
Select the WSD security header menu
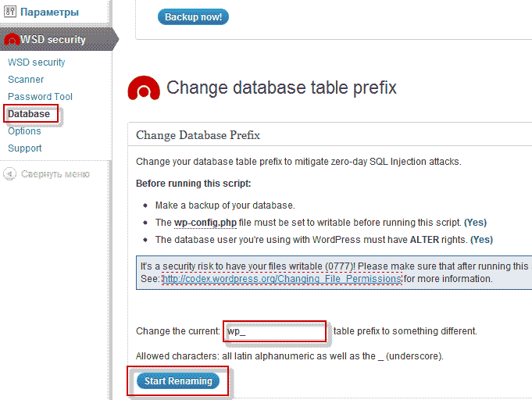pos(53,39)
